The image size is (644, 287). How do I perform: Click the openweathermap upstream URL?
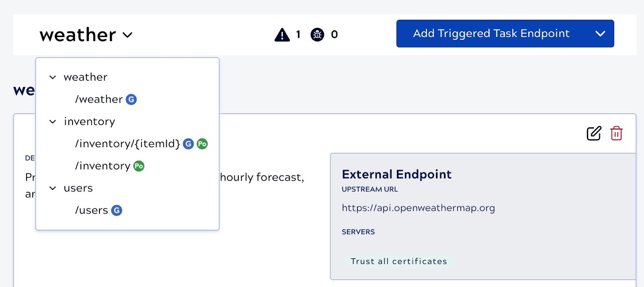[418, 208]
